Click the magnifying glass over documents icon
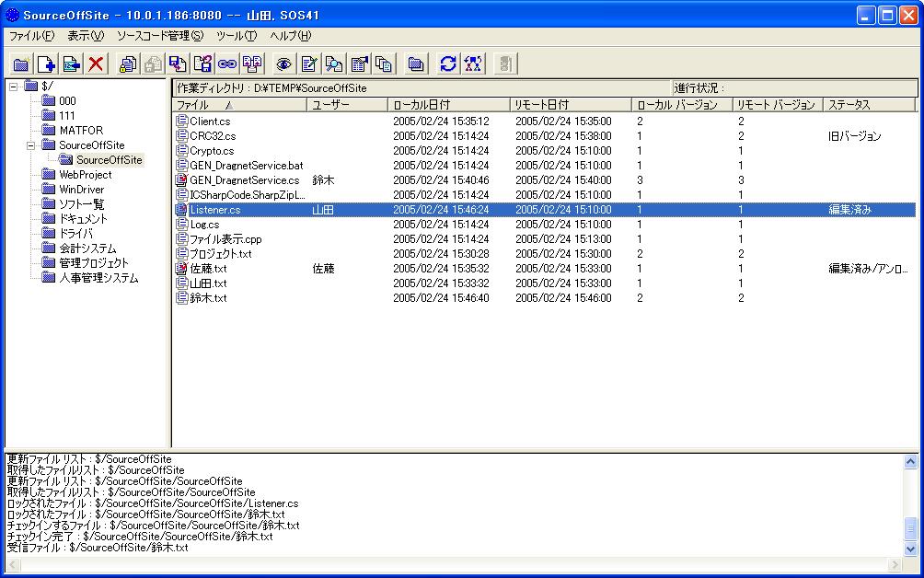924x578 pixels. point(333,64)
